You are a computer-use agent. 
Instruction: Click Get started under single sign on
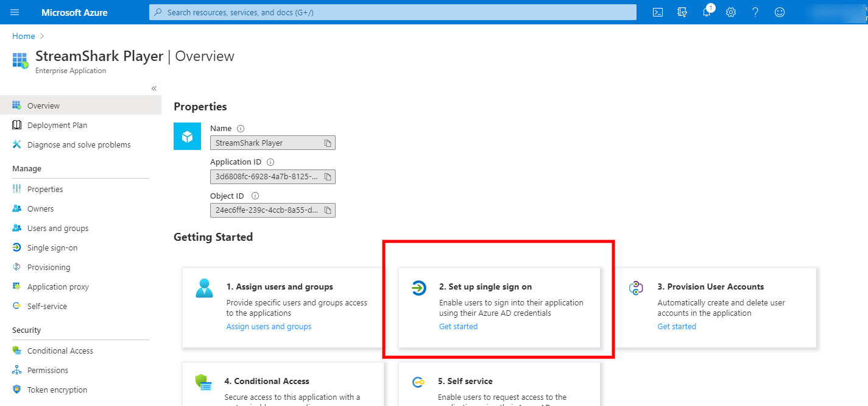pos(458,327)
